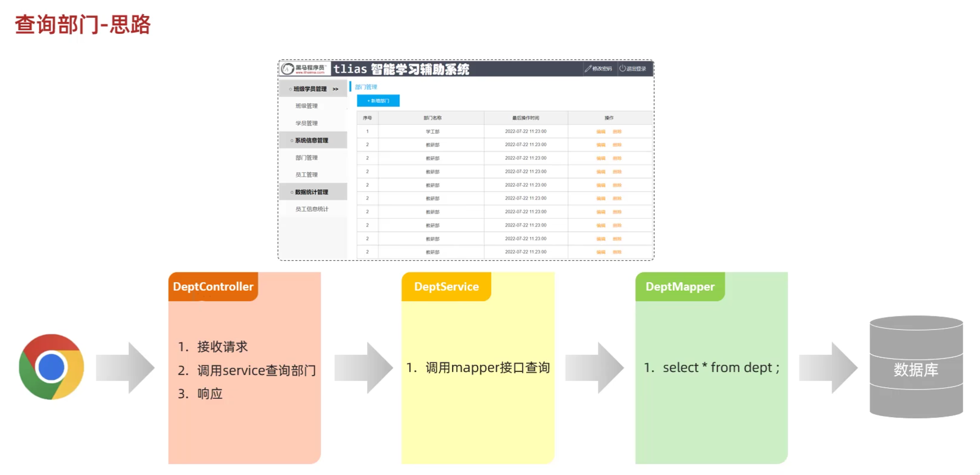Collapse the 系统信息管理 sidebar group
980x475 pixels.
point(312,140)
